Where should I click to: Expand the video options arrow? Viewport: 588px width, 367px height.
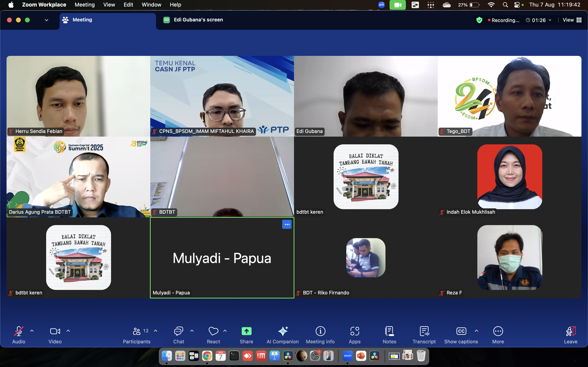tap(68, 331)
